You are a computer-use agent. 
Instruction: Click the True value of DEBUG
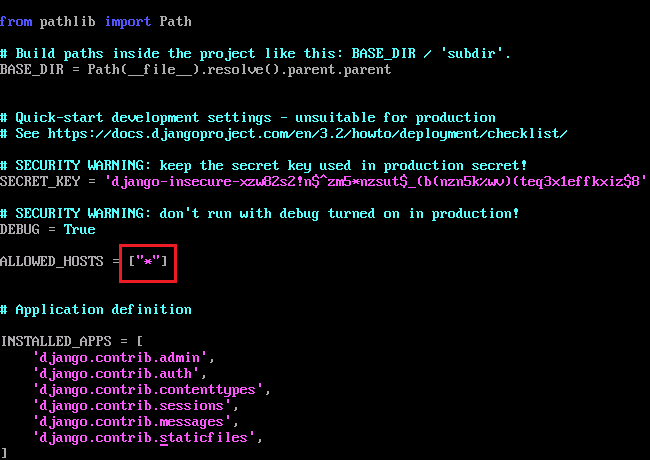click(x=80, y=229)
